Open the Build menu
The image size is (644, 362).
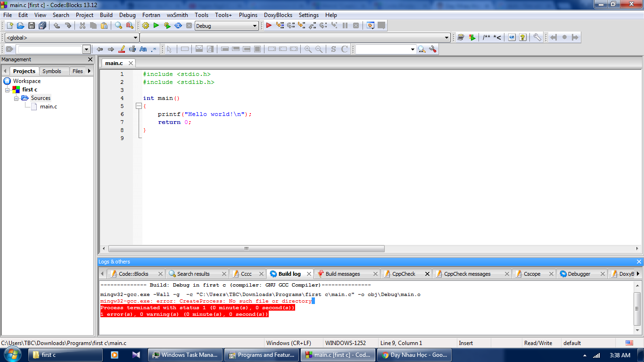pyautogui.click(x=106, y=15)
